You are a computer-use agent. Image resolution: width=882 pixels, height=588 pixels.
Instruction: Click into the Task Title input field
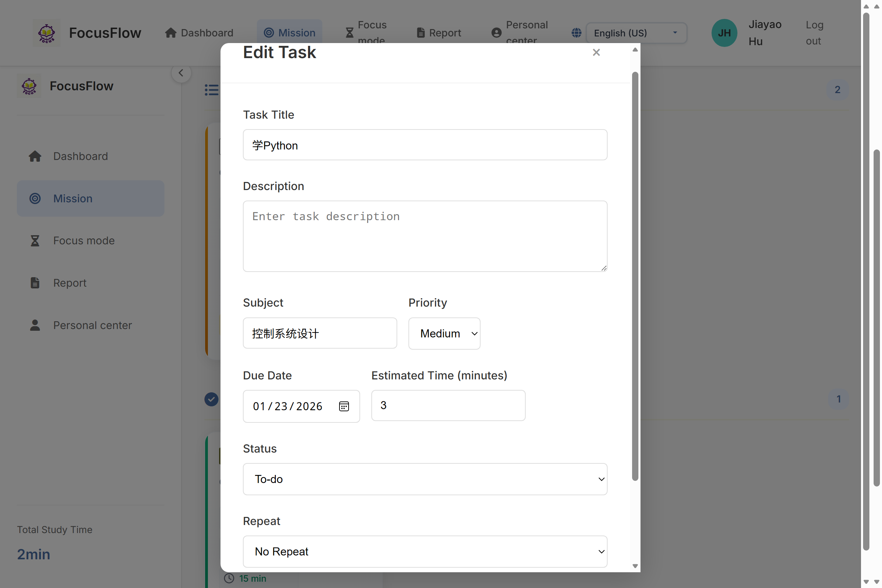[x=425, y=145]
